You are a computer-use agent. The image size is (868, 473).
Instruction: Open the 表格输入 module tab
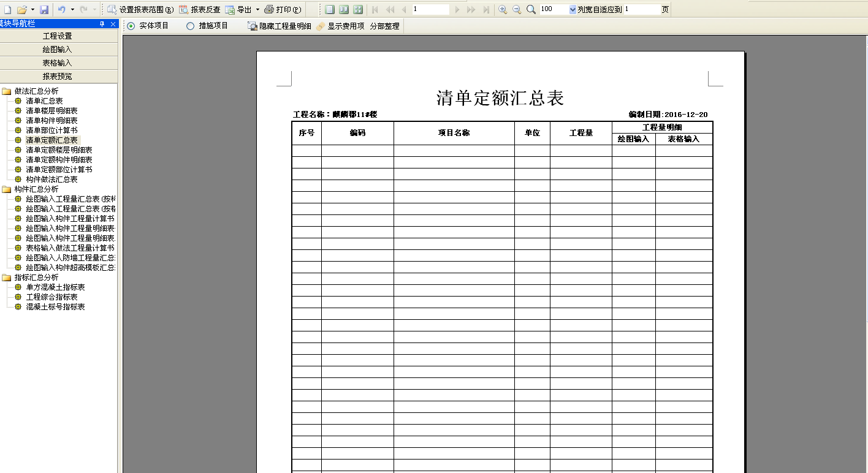[58, 63]
